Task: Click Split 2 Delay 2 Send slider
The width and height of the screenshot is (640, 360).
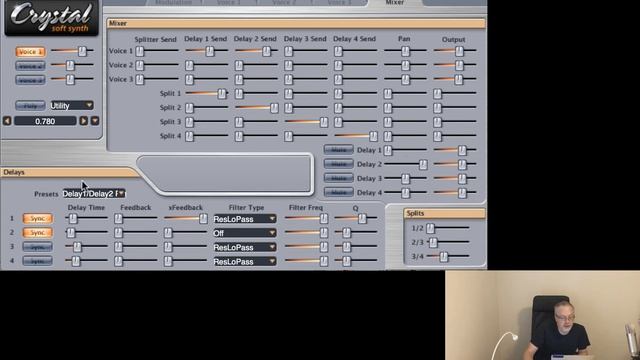Action: (256, 108)
